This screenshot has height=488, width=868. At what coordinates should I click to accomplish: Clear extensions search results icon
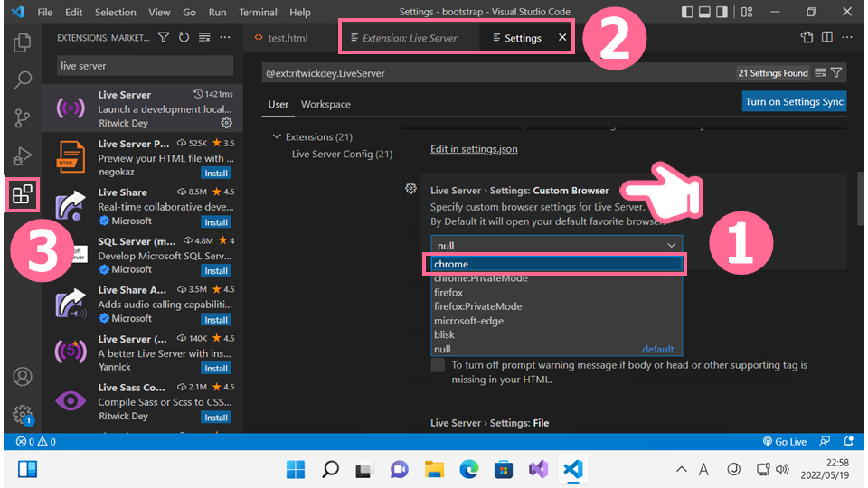pyautogui.click(x=204, y=37)
